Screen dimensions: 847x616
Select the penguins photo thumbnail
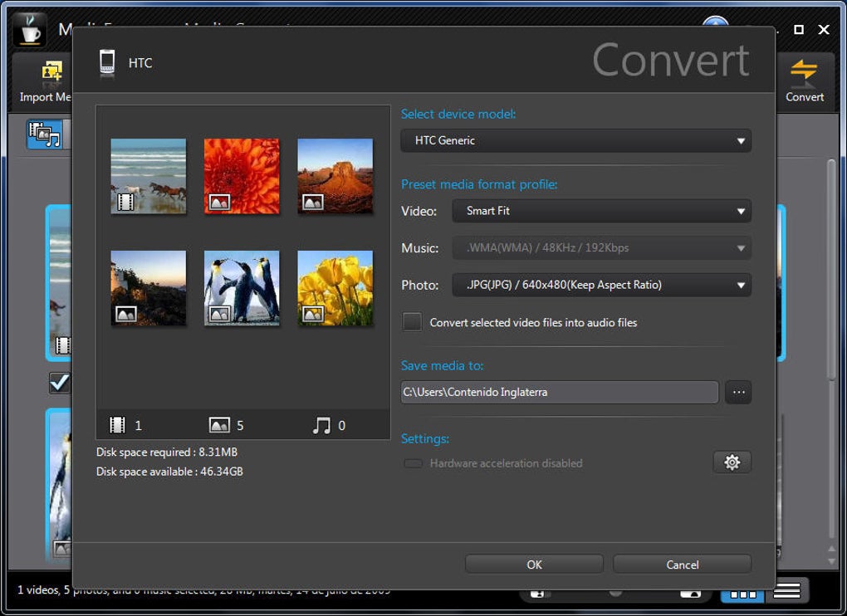tap(242, 287)
